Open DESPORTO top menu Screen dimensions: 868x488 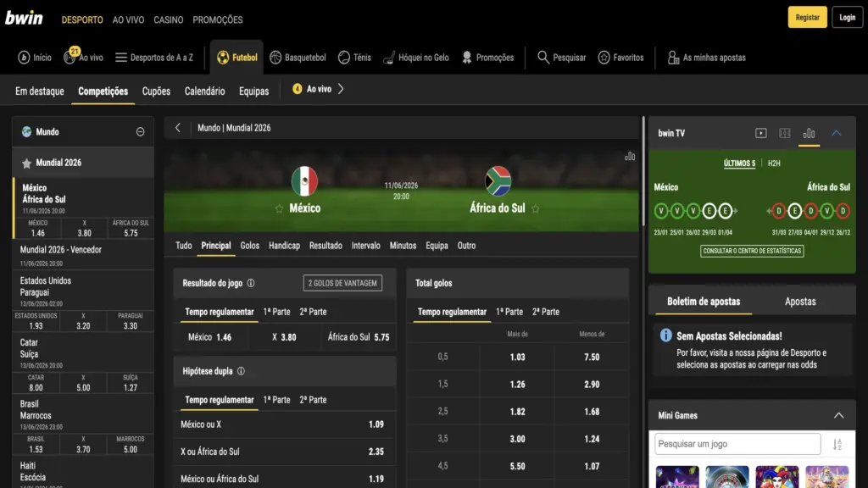pyautogui.click(x=82, y=20)
